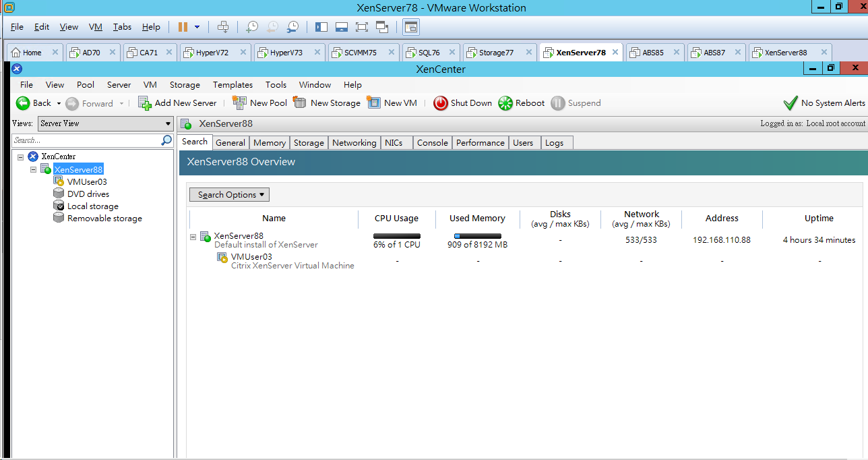Switch to the Memory tab
Image resolution: width=868 pixels, height=460 pixels.
270,143
